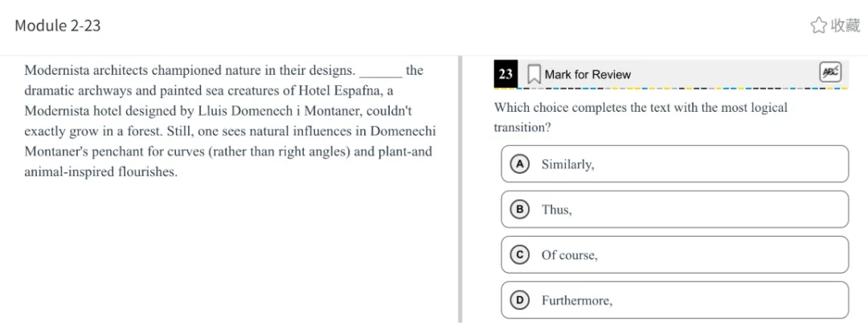Click the word Modernista starting the passage
The width and height of the screenshot is (868, 334).
tap(56, 70)
